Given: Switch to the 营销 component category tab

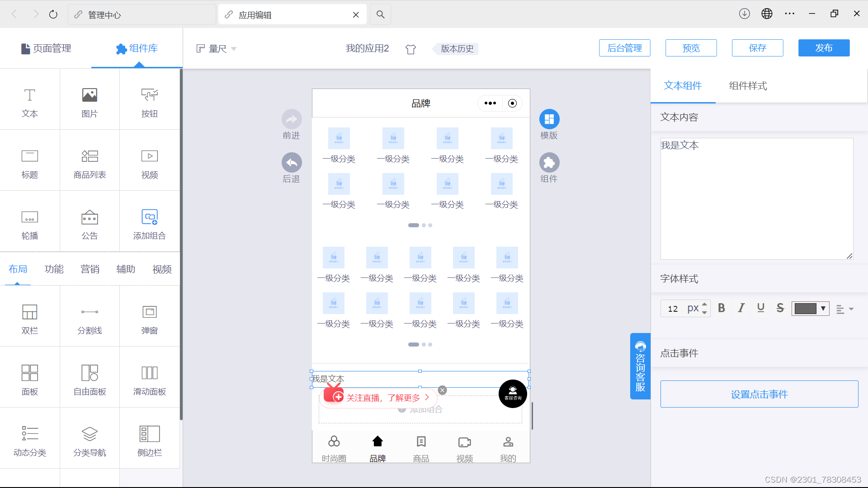Looking at the screenshot, I should 90,269.
